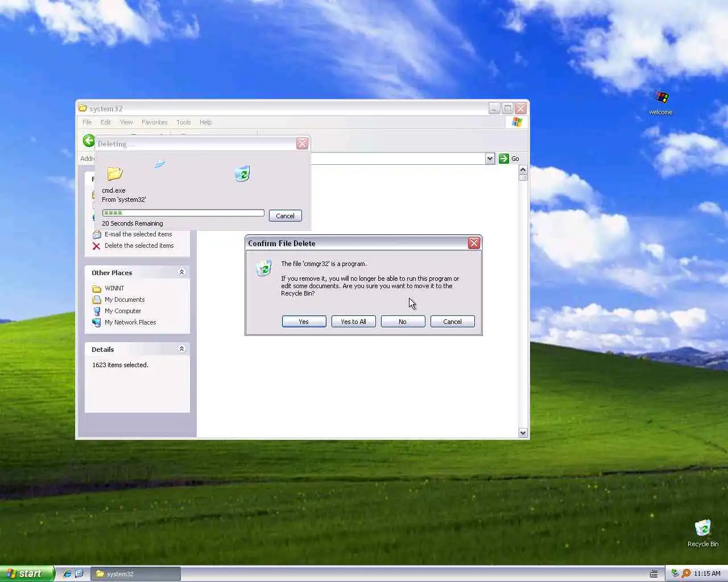
Task: Cancel the Confirm File Delete dialog
Action: 452,322
